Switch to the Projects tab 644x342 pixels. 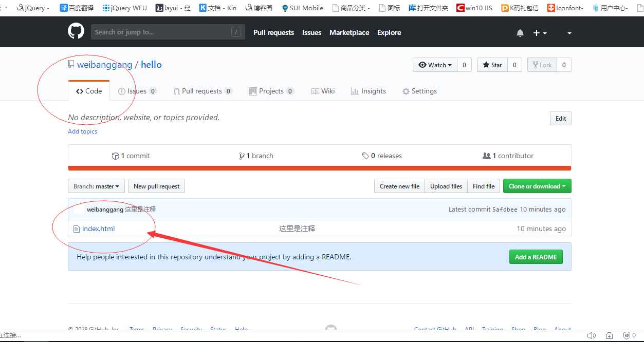271,91
